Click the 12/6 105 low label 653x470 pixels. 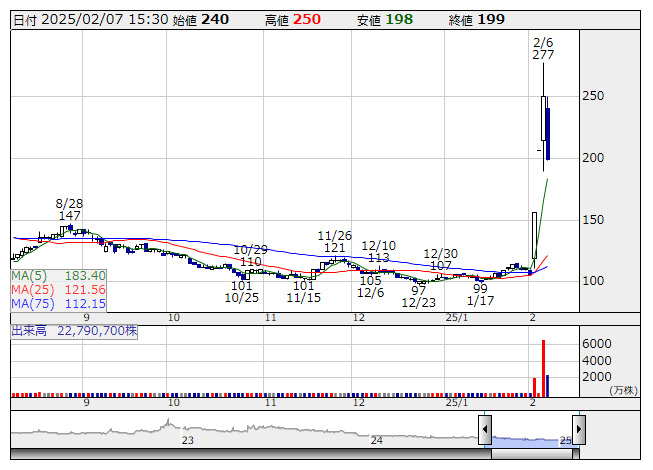point(370,286)
